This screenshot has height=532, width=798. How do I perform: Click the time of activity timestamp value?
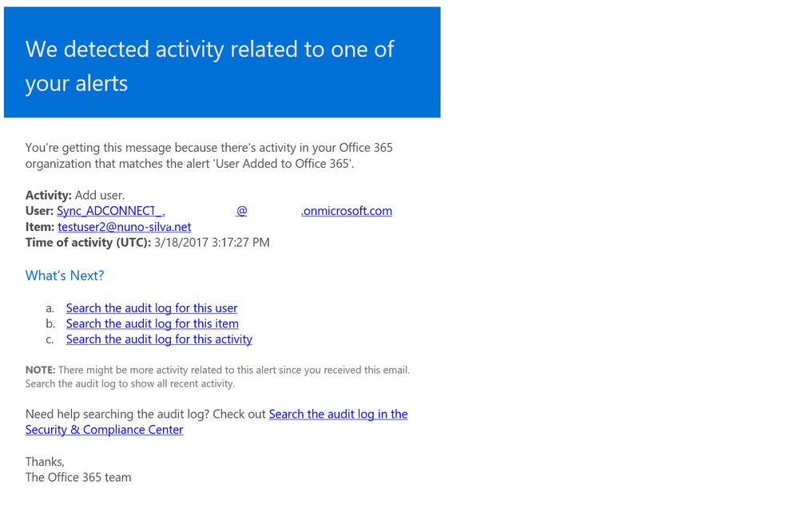pos(212,243)
